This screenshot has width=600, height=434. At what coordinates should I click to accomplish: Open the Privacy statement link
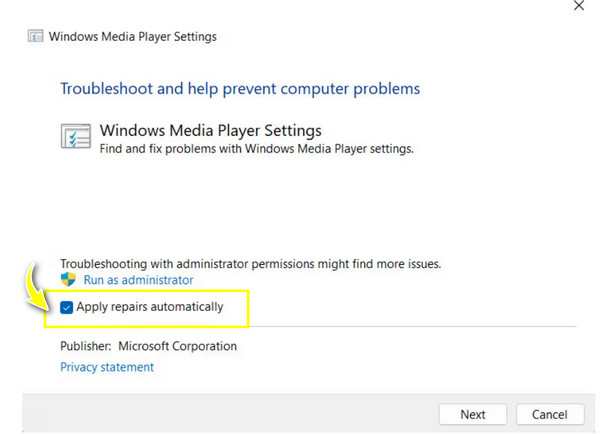tap(107, 367)
